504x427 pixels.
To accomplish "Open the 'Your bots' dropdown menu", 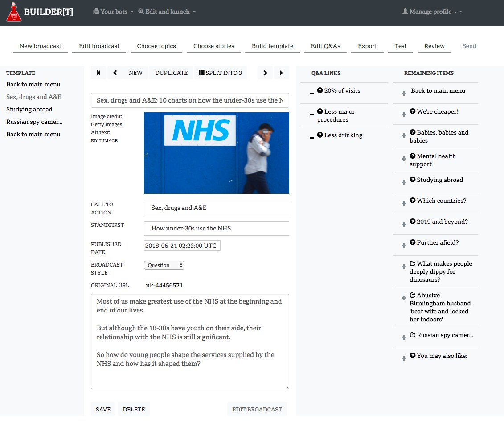I will coord(113,12).
